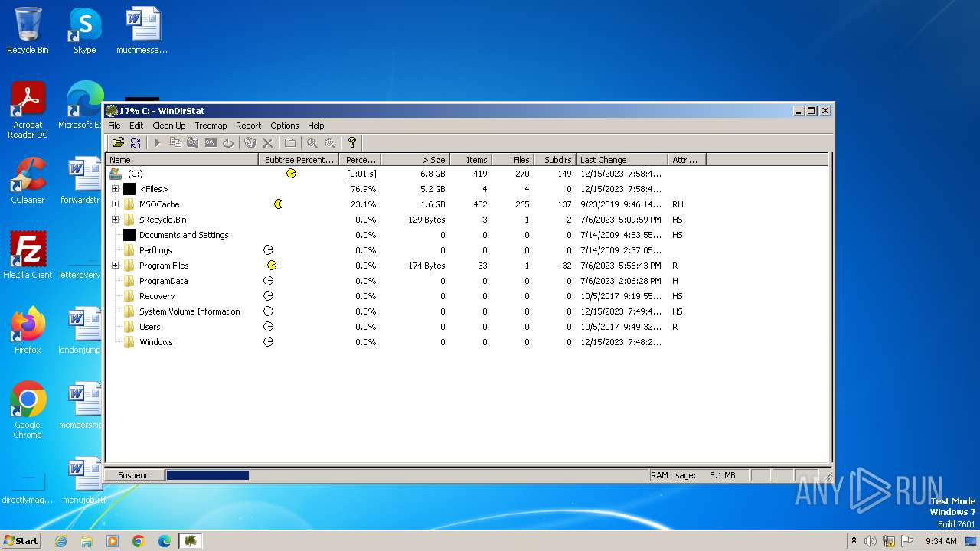
Task: Show hidden system tray icons arrow
Action: click(x=854, y=540)
